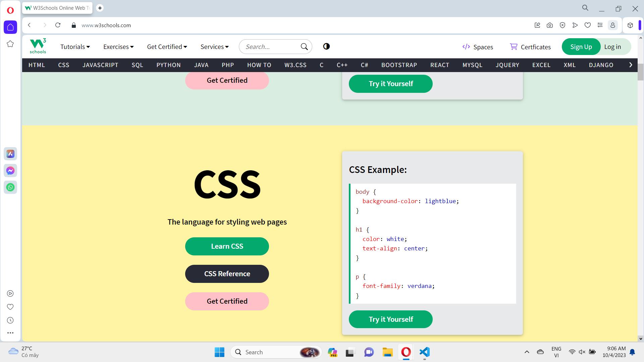Click the Sign Up button

pos(581,47)
